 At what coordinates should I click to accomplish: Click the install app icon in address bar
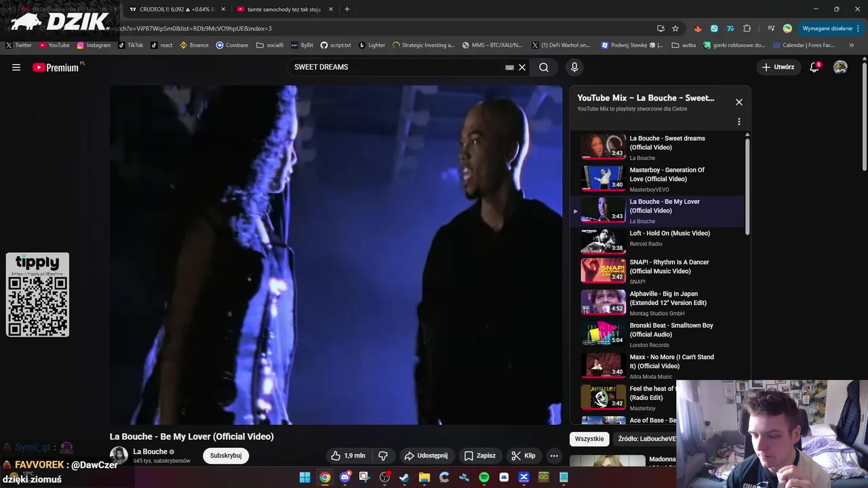tap(660, 28)
